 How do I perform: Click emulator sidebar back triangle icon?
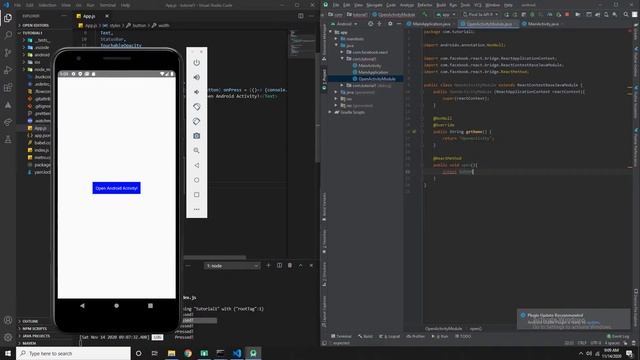click(197, 165)
